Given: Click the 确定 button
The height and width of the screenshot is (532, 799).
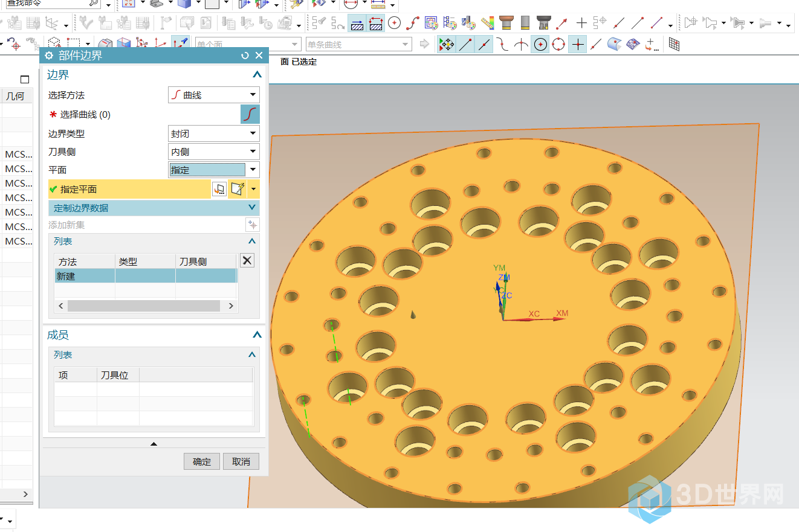Looking at the screenshot, I should (202, 461).
